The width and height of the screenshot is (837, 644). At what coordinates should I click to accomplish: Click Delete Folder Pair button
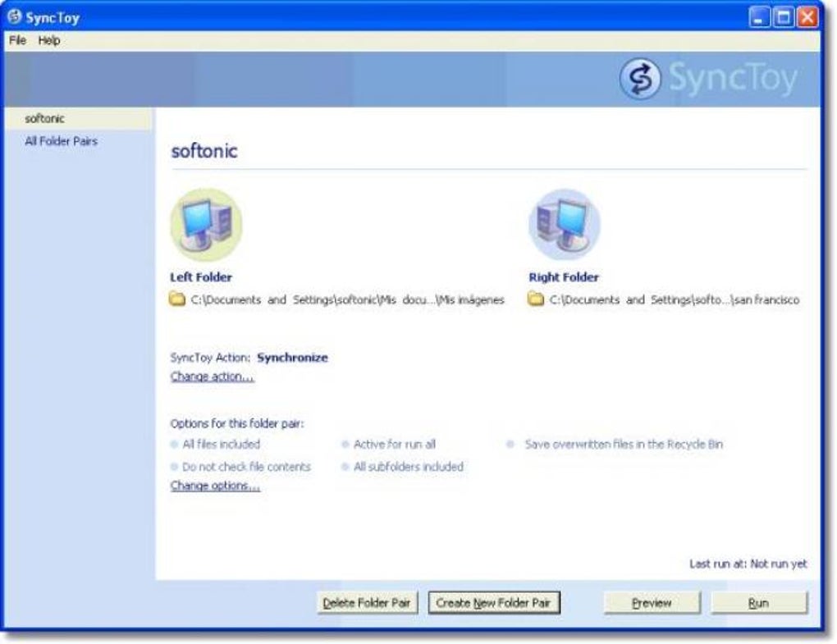click(x=367, y=603)
